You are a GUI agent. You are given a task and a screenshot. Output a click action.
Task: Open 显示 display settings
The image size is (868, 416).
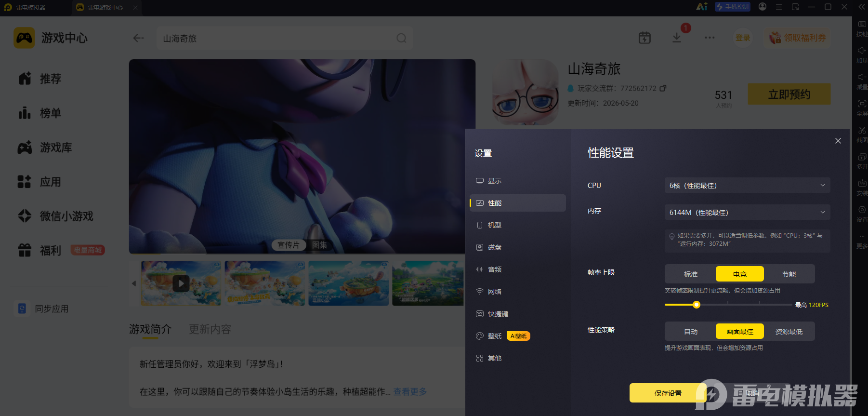518,181
